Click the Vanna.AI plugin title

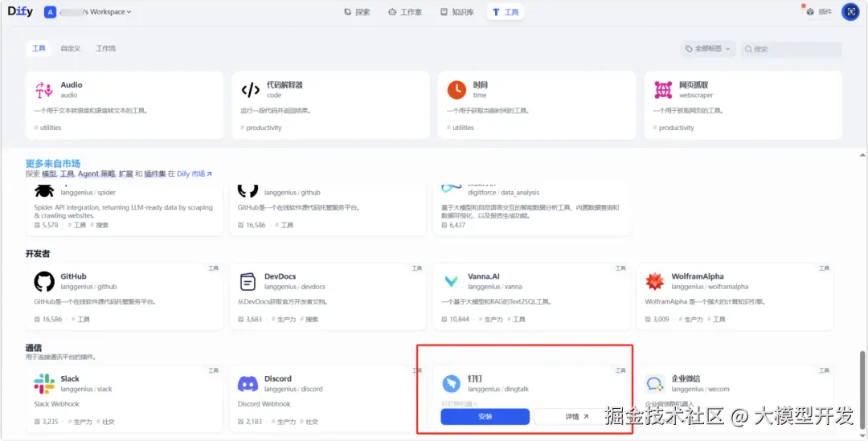click(x=485, y=276)
